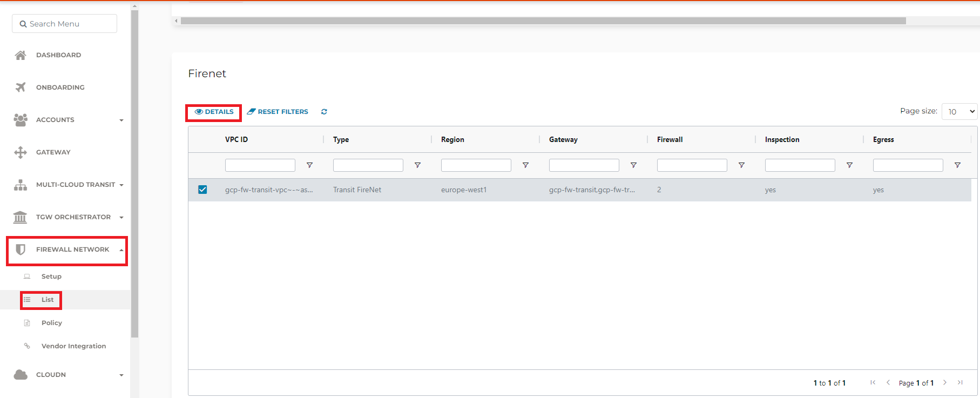This screenshot has height=398, width=980.
Task: Expand the CloudN menu arrow
Action: pos(121,375)
